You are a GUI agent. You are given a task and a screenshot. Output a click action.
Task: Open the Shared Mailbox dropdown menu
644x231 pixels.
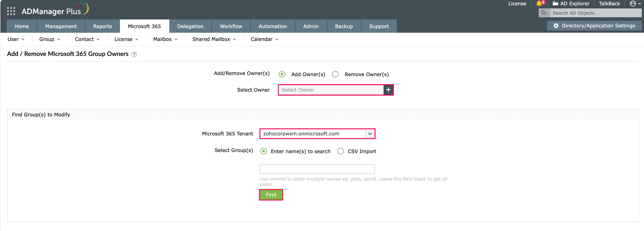[x=214, y=39]
